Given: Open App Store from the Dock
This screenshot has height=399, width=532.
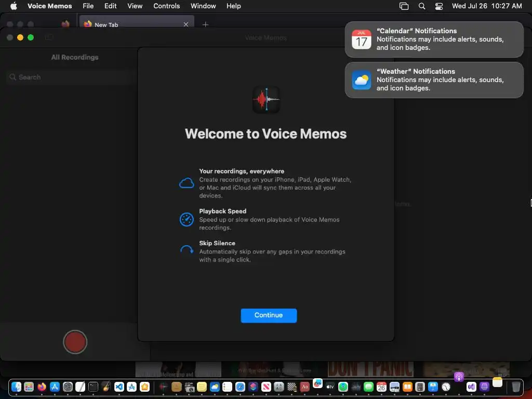Looking at the screenshot, I should tap(55, 387).
